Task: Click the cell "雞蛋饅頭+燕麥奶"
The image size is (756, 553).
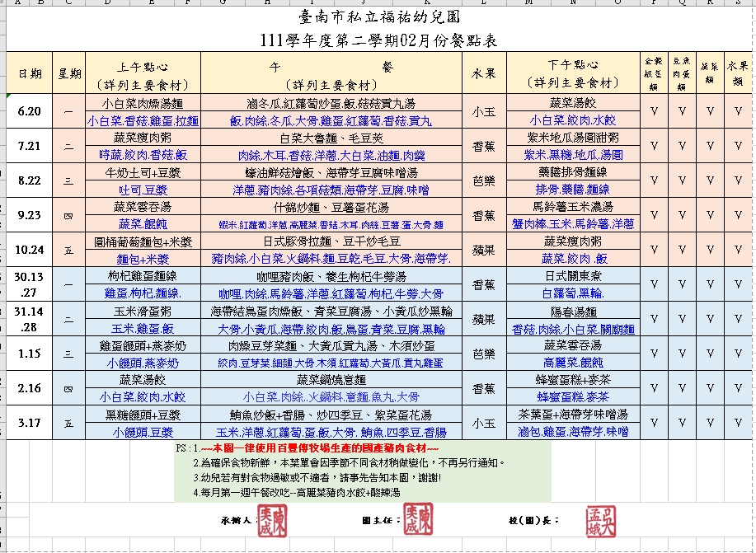Action: [x=143, y=345]
